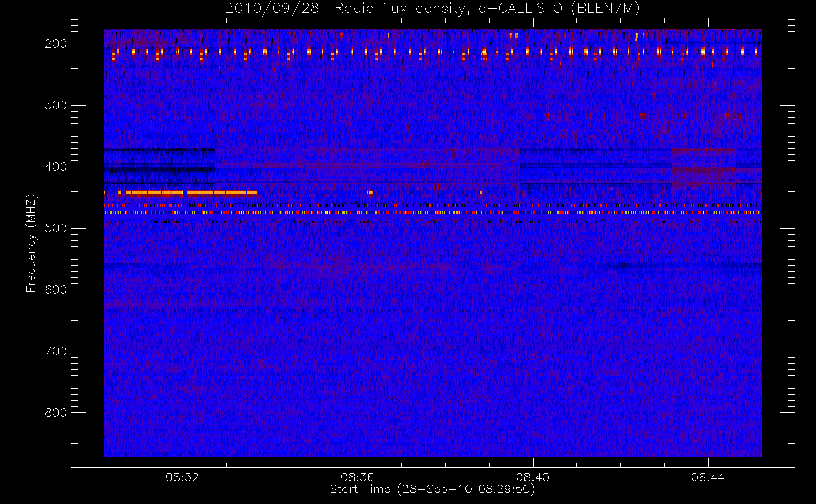Select the 800 frequency tick label
The height and width of the screenshot is (504, 816).
click(x=56, y=413)
